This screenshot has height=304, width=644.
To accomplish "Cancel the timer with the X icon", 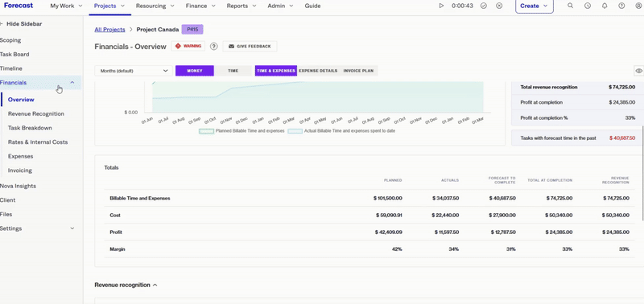I will coord(499,6).
